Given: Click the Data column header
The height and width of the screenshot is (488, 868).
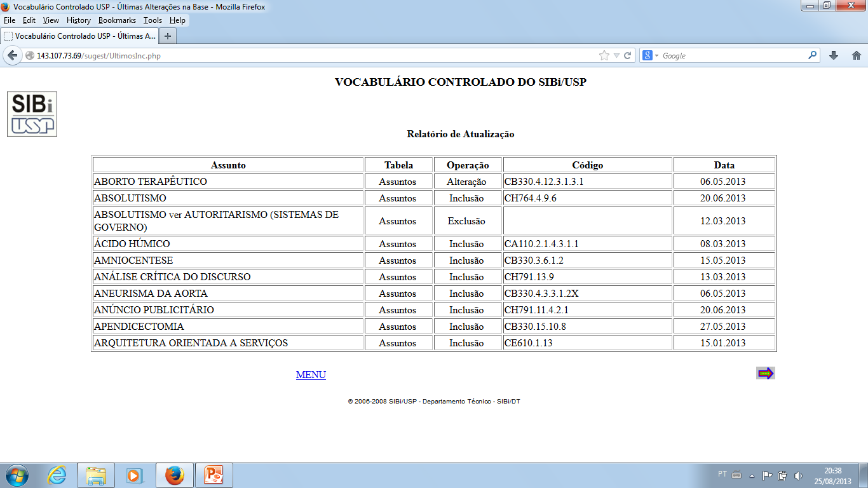Looking at the screenshot, I should pos(724,165).
